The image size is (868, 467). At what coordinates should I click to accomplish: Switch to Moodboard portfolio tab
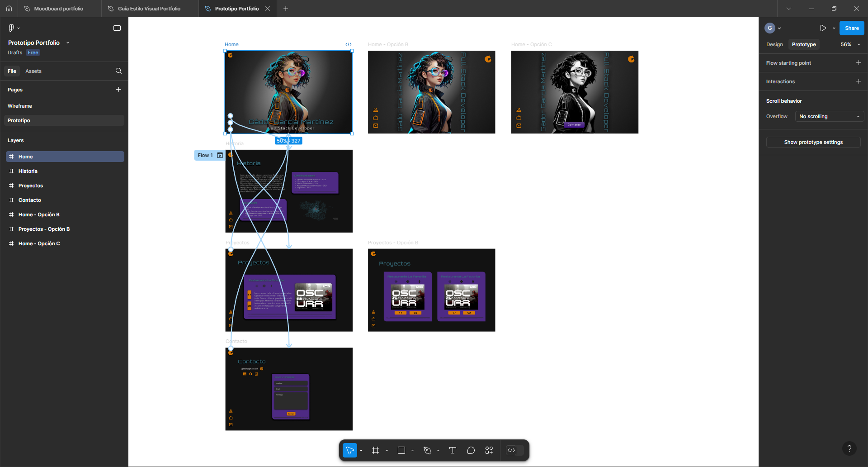(x=59, y=9)
